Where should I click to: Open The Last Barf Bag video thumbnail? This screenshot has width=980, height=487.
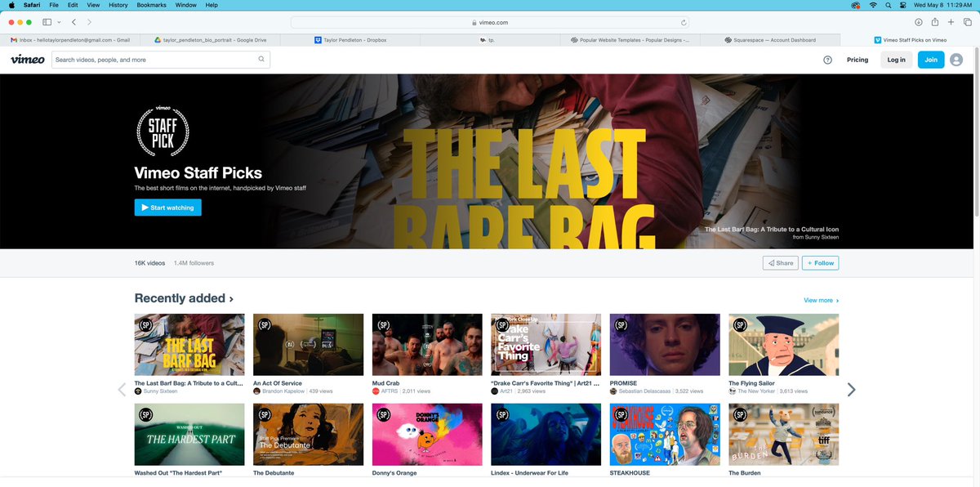[189, 344]
